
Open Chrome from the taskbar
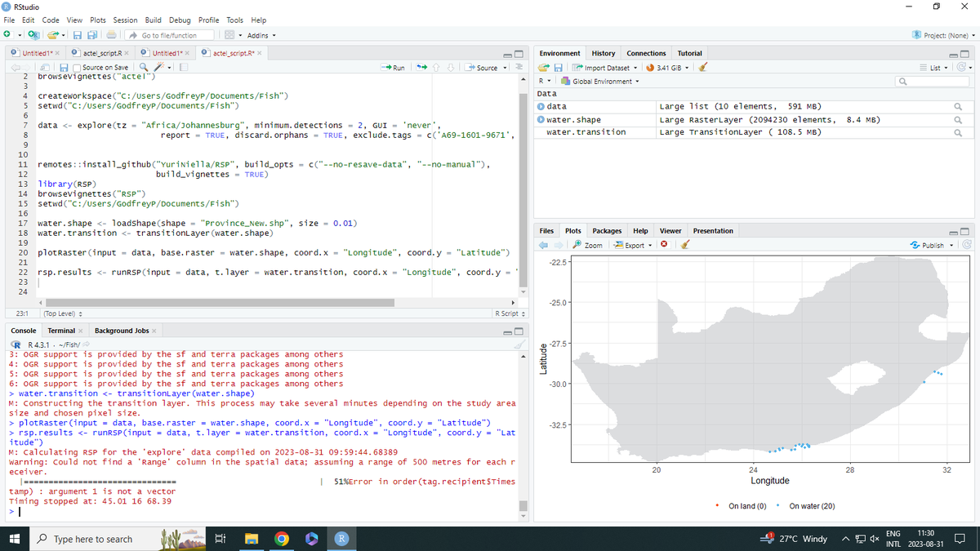click(281, 539)
